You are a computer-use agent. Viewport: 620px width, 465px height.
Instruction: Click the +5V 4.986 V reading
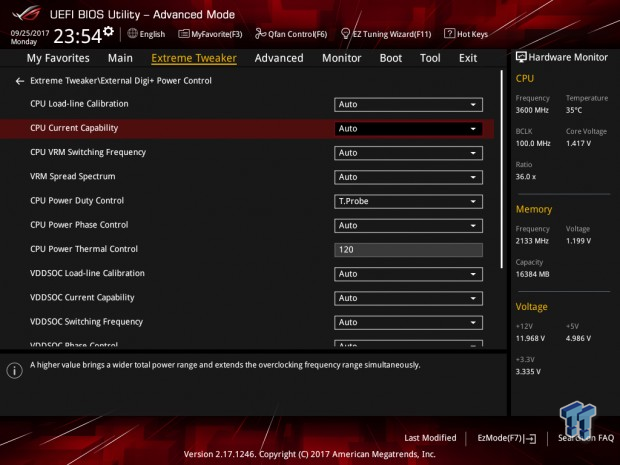pyautogui.click(x=578, y=338)
